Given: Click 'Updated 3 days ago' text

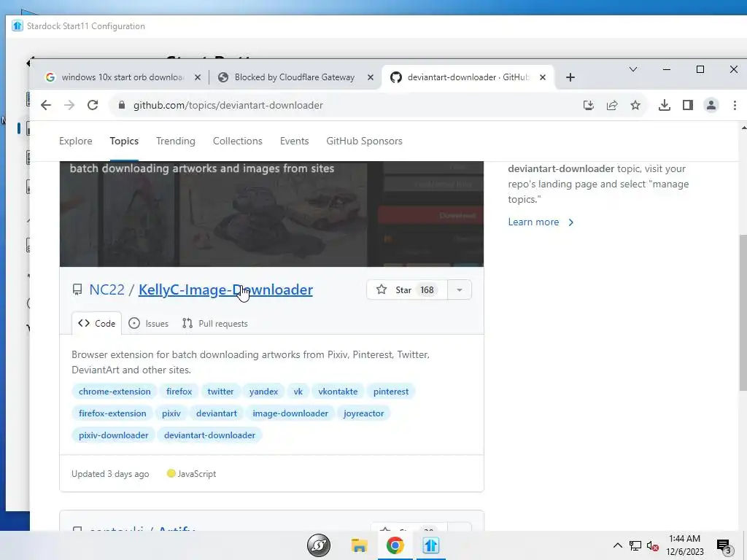Looking at the screenshot, I should pyautogui.click(x=110, y=474).
